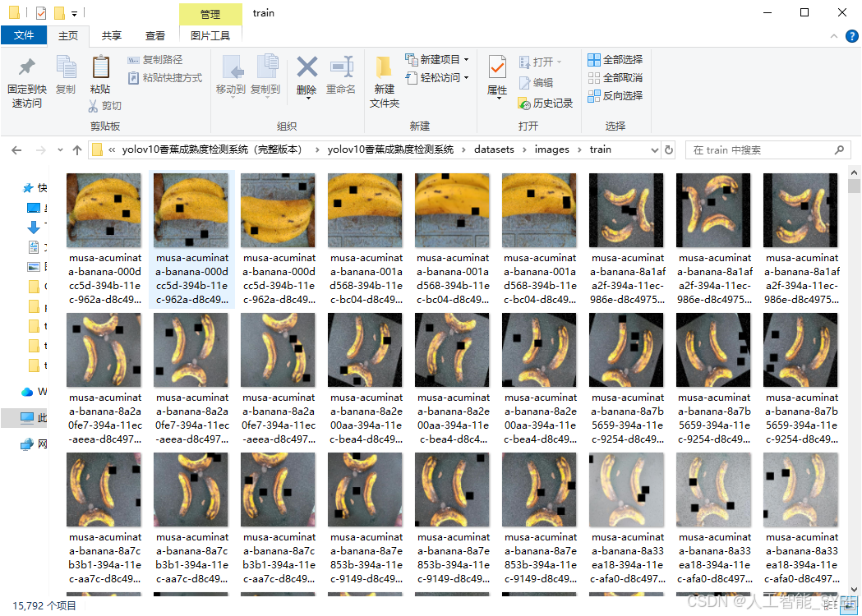
Task: Collapse the ribbon with the chevron arrow
Action: [832, 35]
